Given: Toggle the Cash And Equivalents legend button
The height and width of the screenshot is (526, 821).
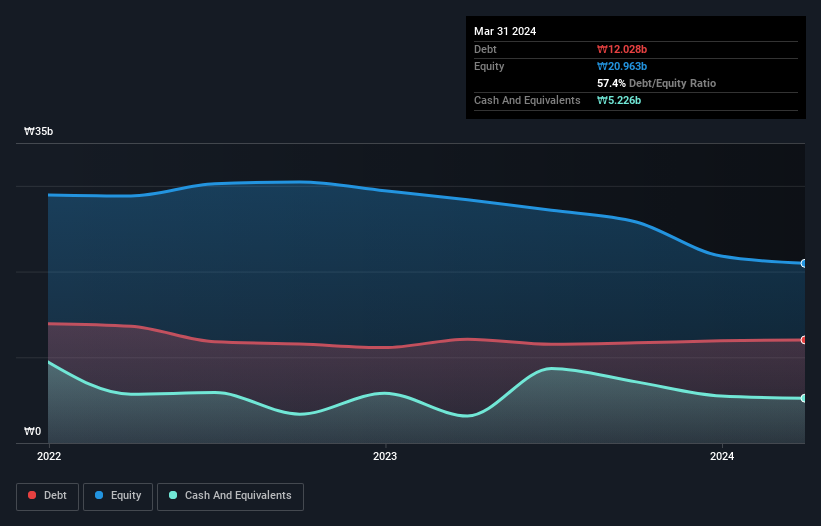Looking at the screenshot, I should (230, 496).
